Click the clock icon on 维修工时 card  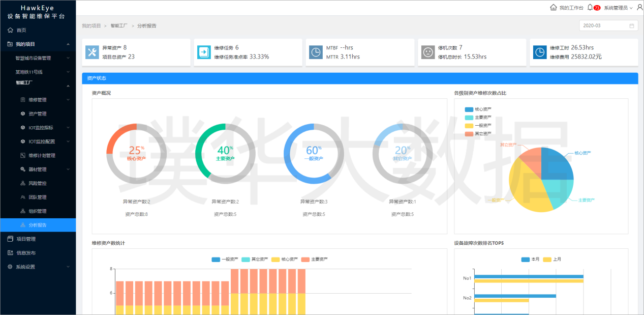point(540,52)
